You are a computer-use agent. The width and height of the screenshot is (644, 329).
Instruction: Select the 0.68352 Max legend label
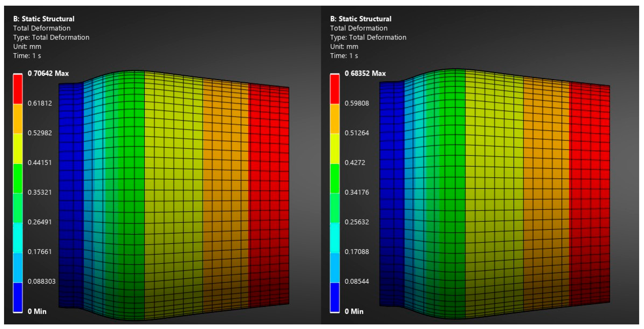[x=365, y=73]
